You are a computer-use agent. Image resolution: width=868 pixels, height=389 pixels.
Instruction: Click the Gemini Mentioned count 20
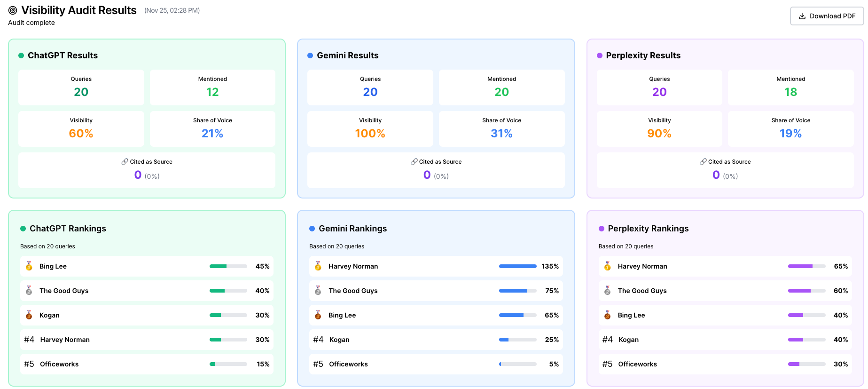(x=501, y=92)
